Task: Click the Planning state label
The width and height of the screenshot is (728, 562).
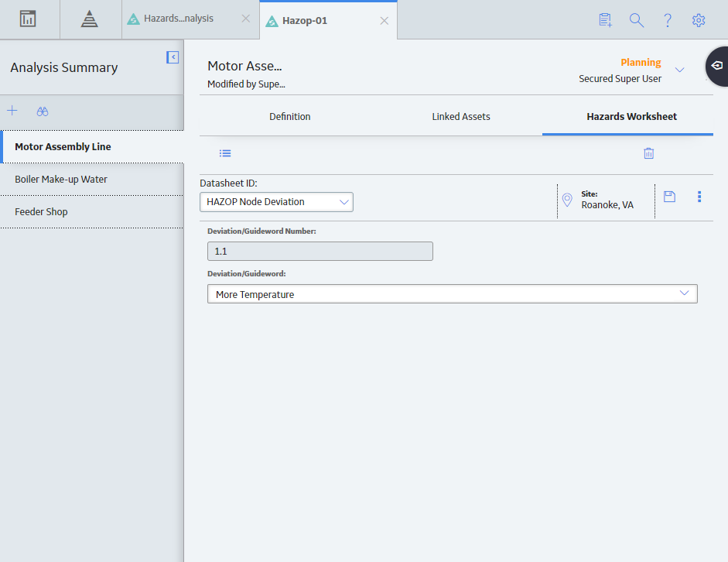Action: pos(641,62)
